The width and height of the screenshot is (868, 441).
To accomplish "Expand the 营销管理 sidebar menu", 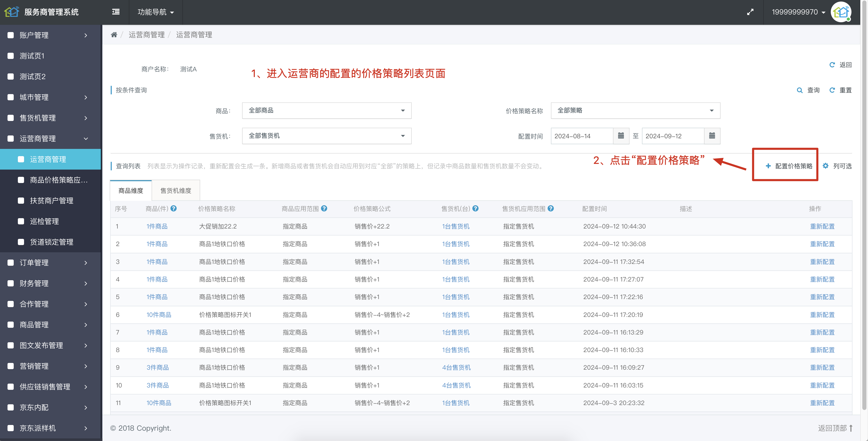I will click(50, 366).
